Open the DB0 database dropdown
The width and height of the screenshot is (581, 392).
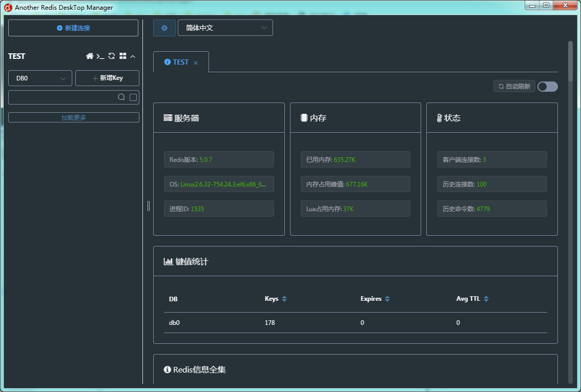(x=40, y=78)
